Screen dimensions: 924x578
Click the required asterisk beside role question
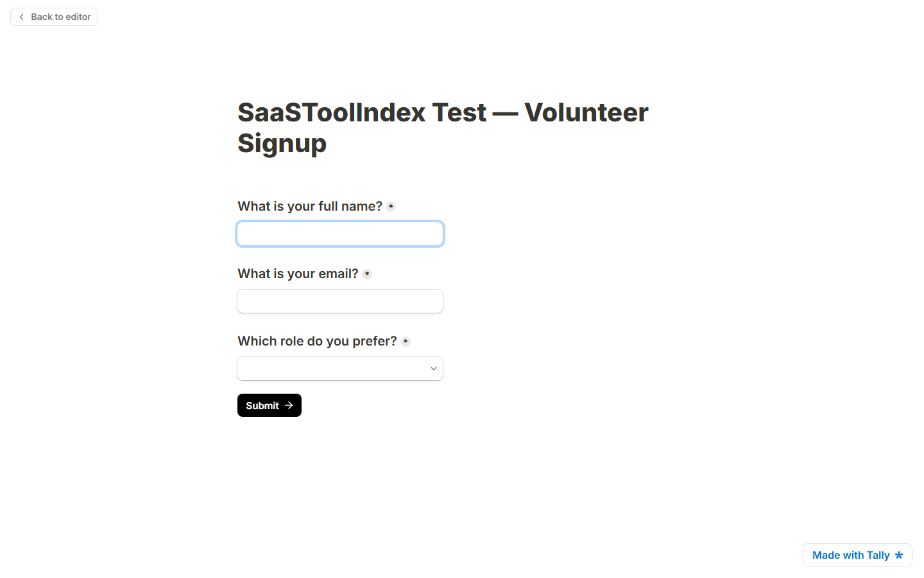406,341
